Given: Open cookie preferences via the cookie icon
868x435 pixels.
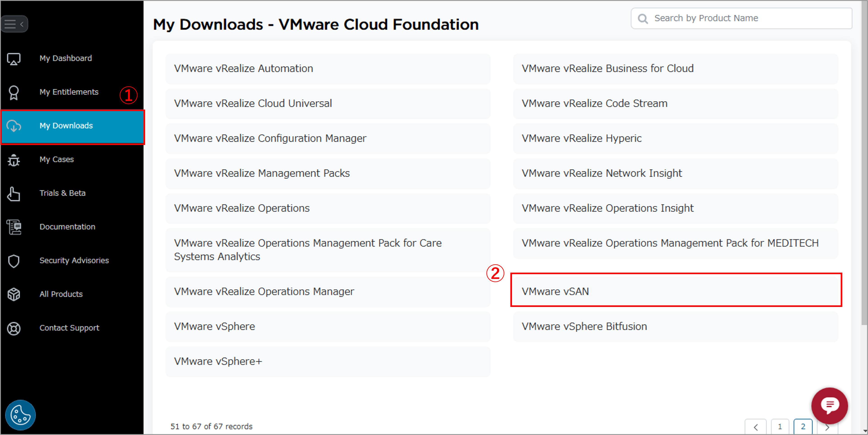Looking at the screenshot, I should (x=20, y=415).
